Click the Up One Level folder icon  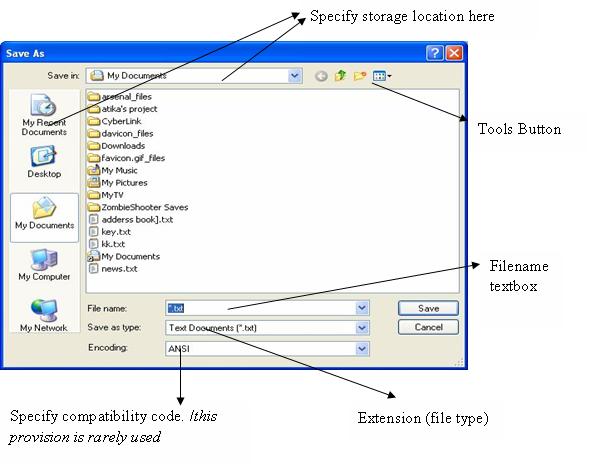point(340,76)
